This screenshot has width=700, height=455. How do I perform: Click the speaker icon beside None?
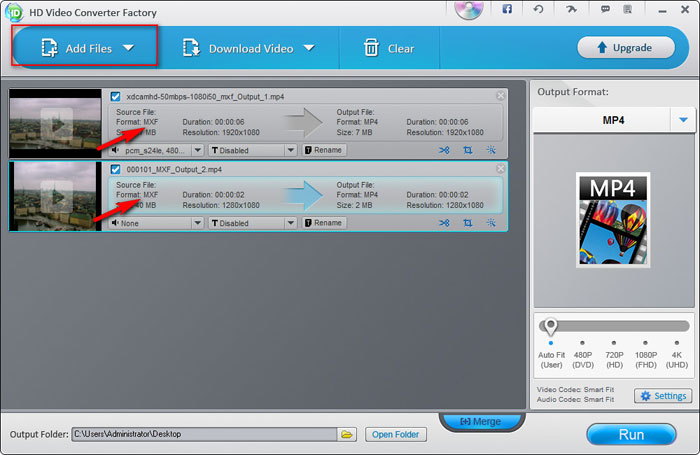pos(115,223)
